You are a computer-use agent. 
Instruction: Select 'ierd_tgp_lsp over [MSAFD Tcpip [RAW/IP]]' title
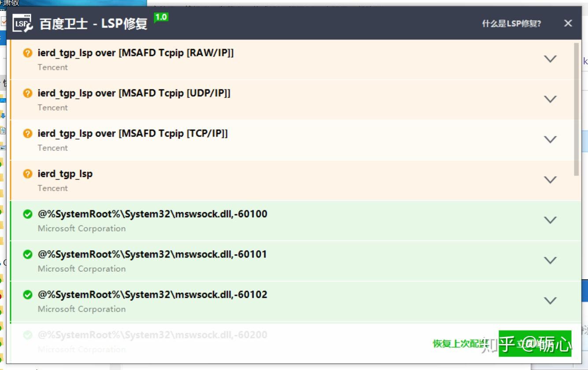[136, 53]
